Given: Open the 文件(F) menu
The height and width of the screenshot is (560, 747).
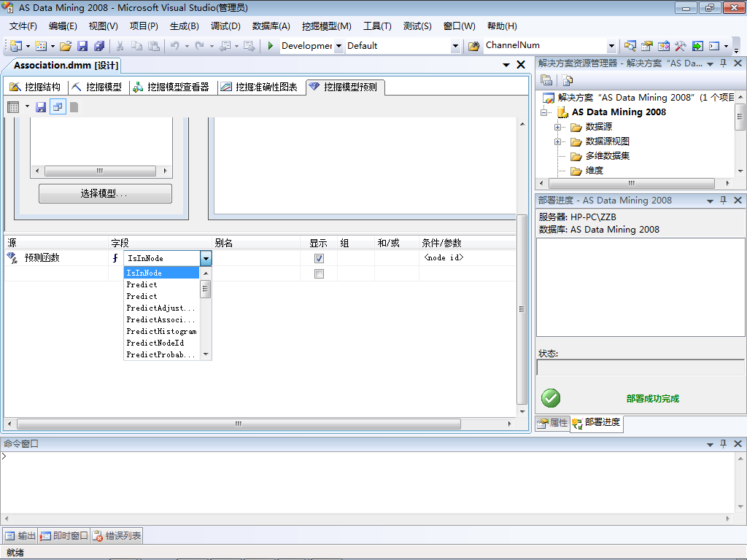Looking at the screenshot, I should (23, 26).
